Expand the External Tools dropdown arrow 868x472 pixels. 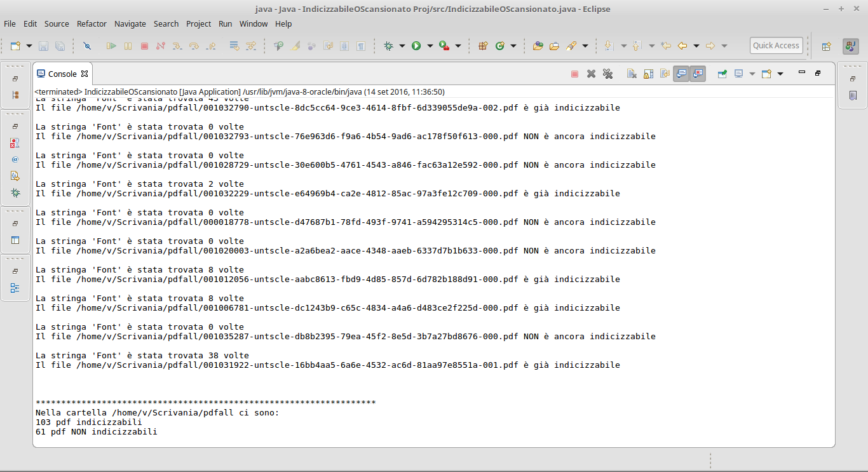458,46
